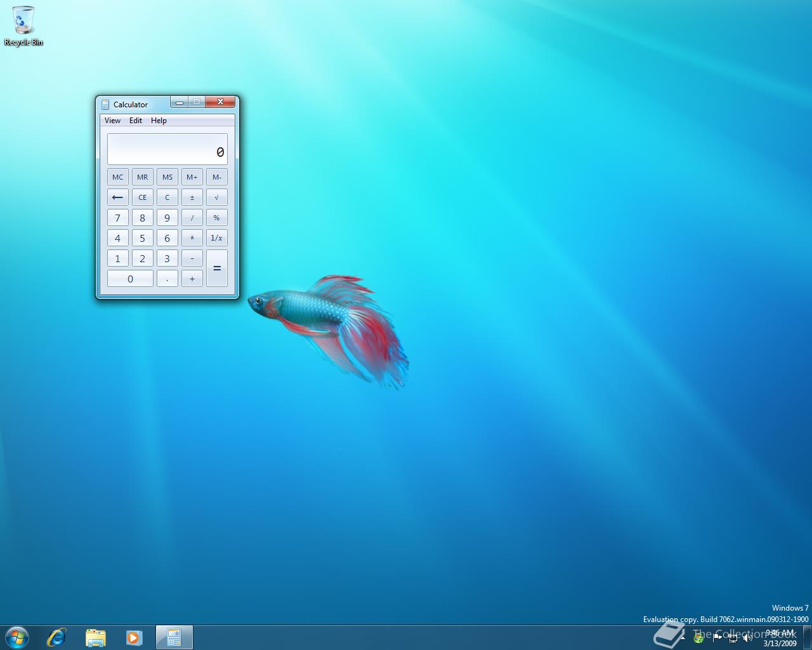
Task: Open Windows Explorer from the taskbar
Action: pyautogui.click(x=95, y=637)
